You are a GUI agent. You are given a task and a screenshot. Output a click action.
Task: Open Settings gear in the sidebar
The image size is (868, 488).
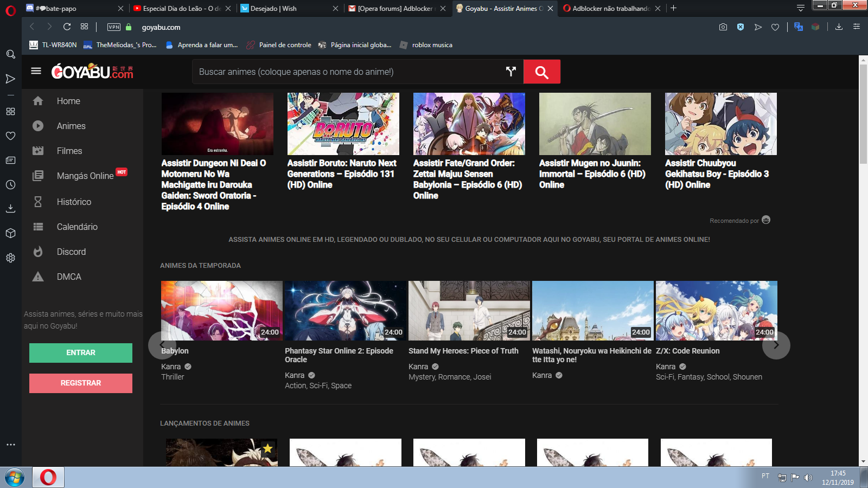[10, 258]
